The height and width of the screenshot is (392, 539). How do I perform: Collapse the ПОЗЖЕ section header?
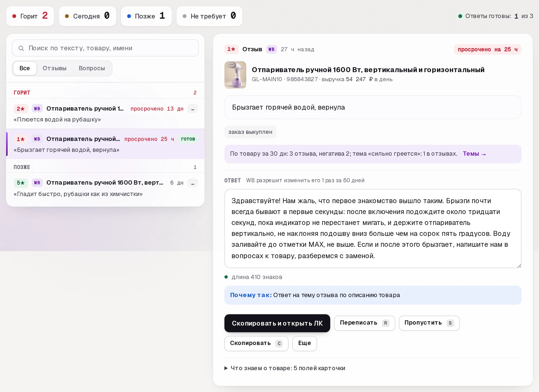coord(105,167)
